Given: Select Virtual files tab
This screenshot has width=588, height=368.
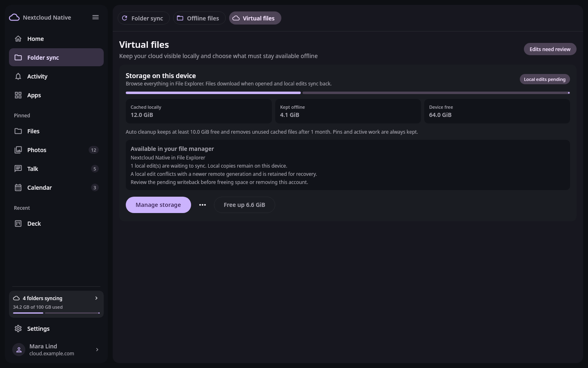Looking at the screenshot, I should tap(255, 18).
